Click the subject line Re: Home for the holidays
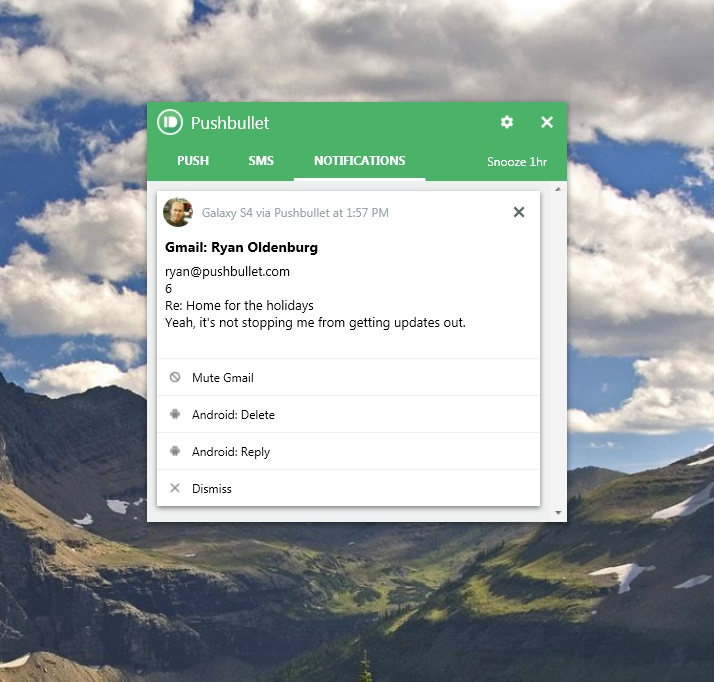Viewport: 714px width, 682px height. pyautogui.click(x=239, y=306)
